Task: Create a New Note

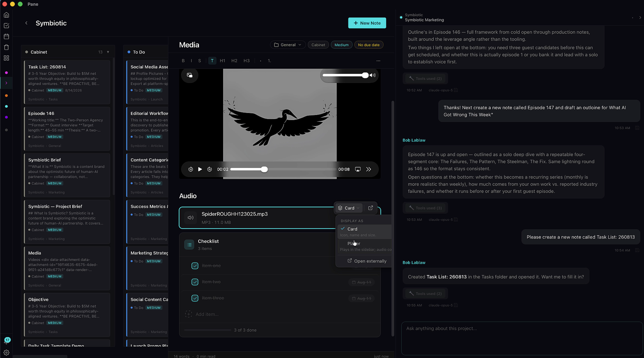Action: pyautogui.click(x=367, y=23)
